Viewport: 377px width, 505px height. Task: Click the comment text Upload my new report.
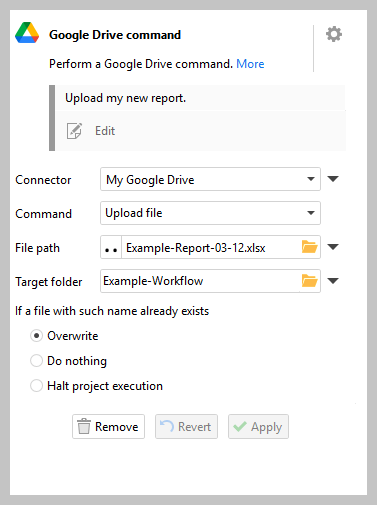coord(125,98)
